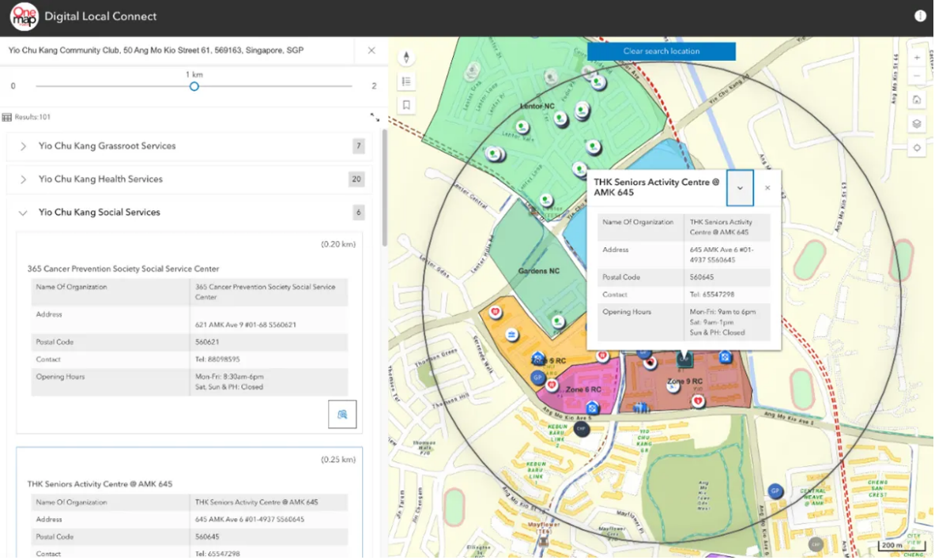The image size is (935, 560).
Task: Click the 560621 postal code value
Action: tap(207, 342)
